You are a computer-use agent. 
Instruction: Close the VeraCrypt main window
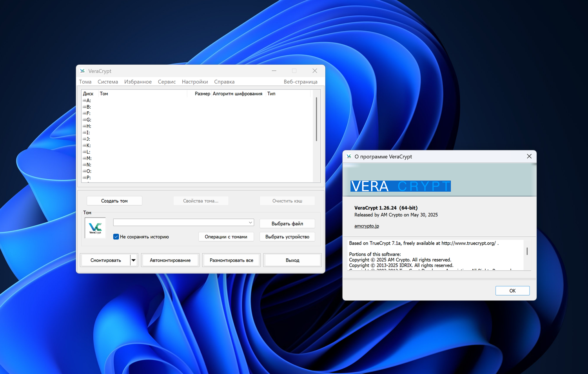coord(315,71)
